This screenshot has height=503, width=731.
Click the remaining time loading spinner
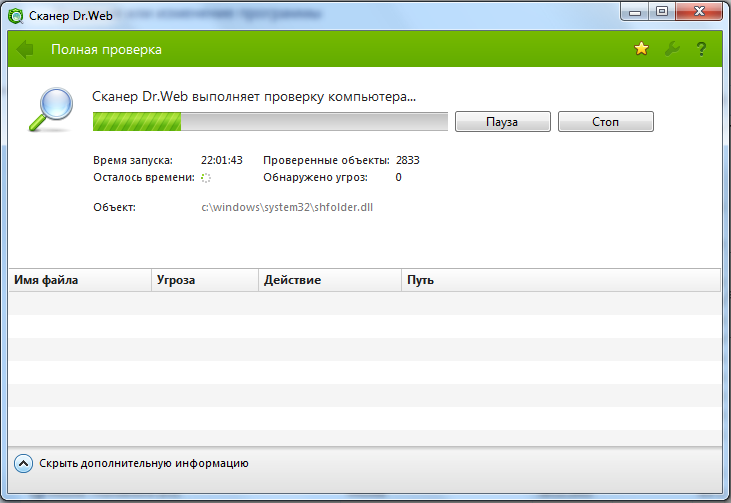tap(206, 177)
